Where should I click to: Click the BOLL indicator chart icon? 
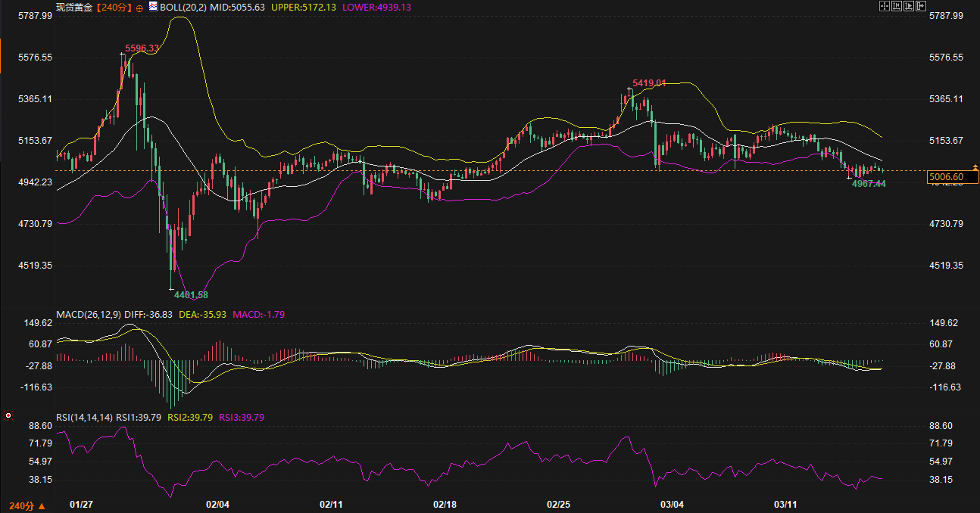[152, 7]
